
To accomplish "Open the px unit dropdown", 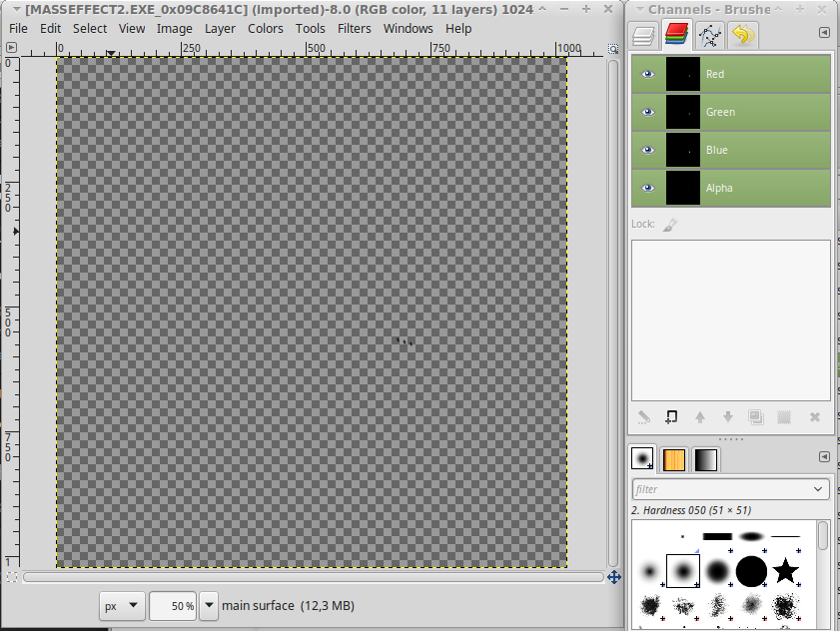I will click(122, 606).
